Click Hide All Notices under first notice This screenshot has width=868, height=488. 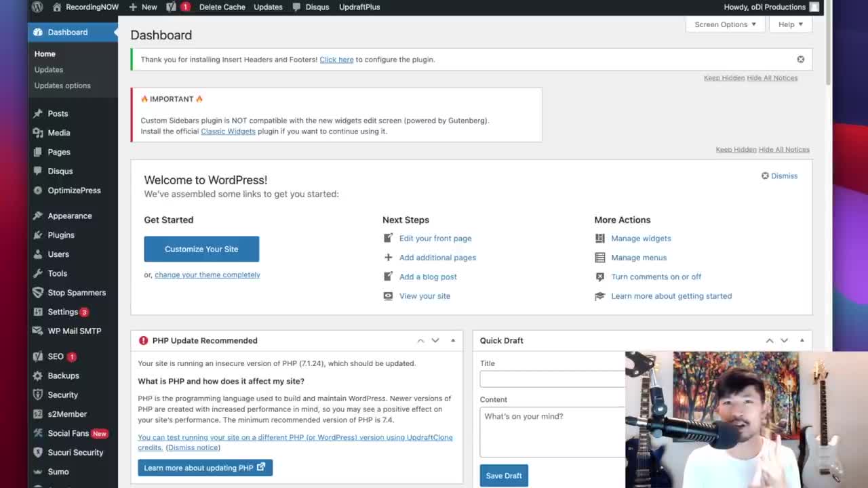tap(772, 78)
